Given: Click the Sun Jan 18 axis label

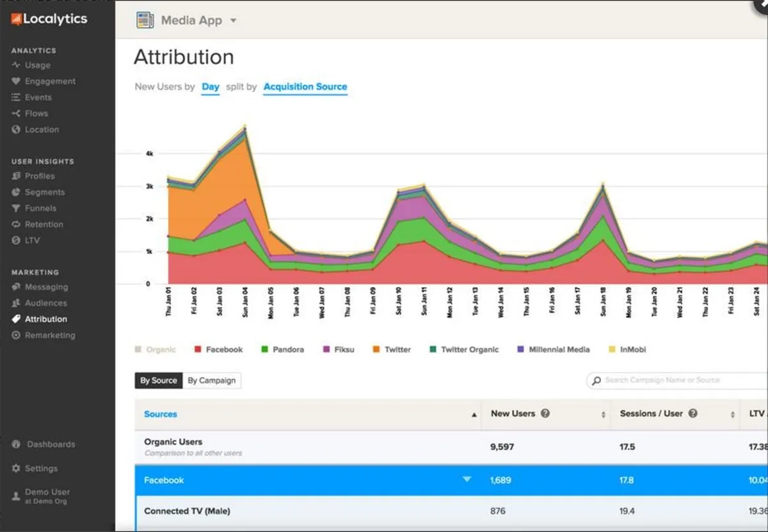Looking at the screenshot, I should (603, 303).
